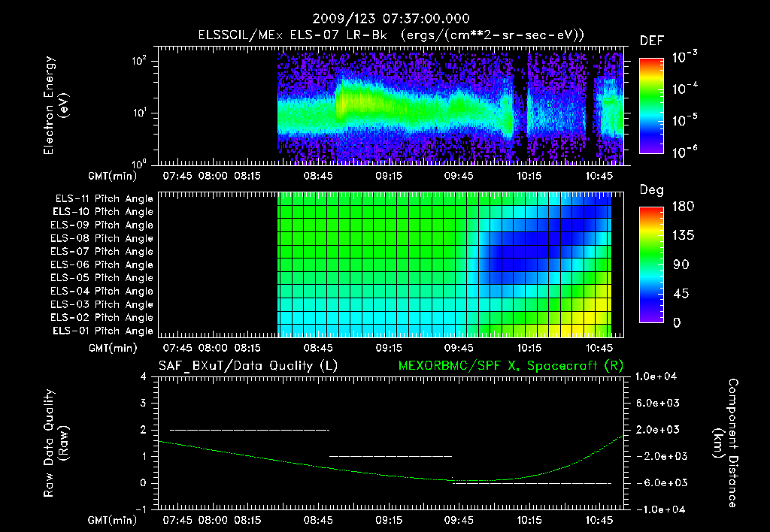Click the Raw Data Quality (Raw) axis label

(56, 443)
